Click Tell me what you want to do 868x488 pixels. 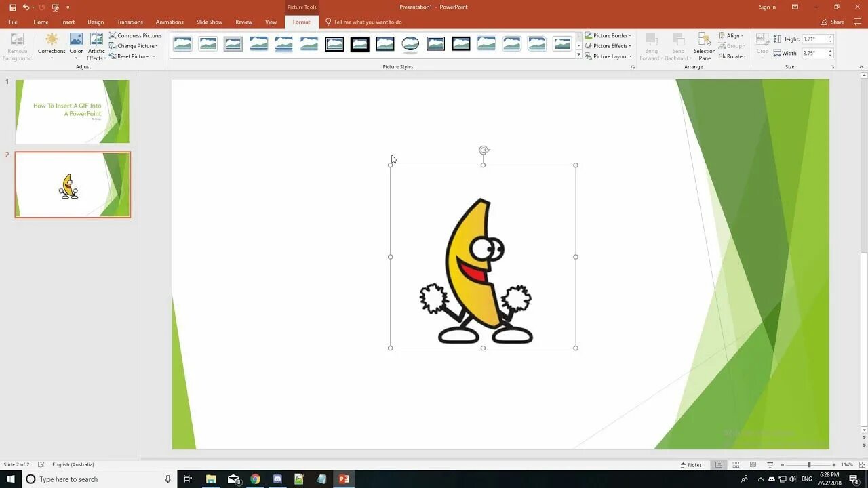[363, 22]
